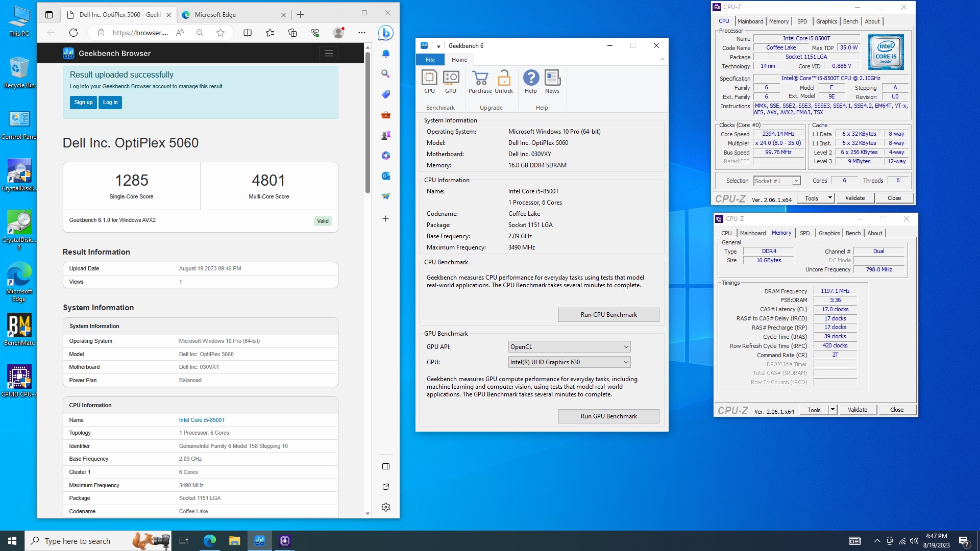980x551 pixels.
Task: Select the Home tab in Geekbench 6
Action: tap(459, 60)
